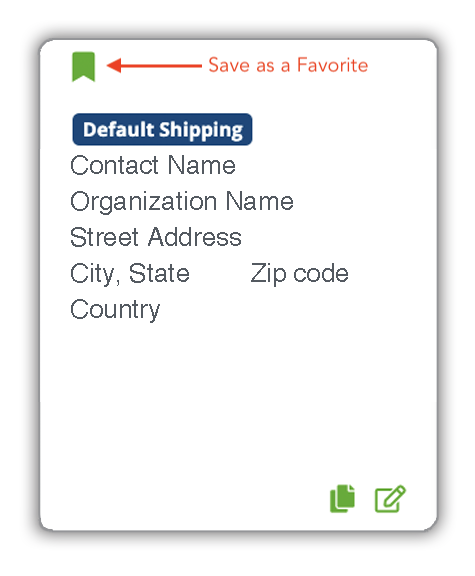The width and height of the screenshot is (475, 576).
Task: Click the word 'Shipping' in blue badge
Action: tap(201, 130)
